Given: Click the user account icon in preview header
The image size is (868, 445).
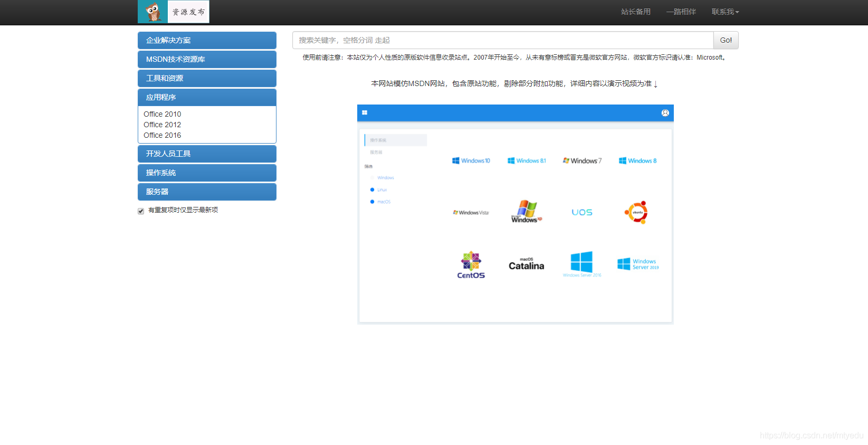Looking at the screenshot, I should 665,113.
